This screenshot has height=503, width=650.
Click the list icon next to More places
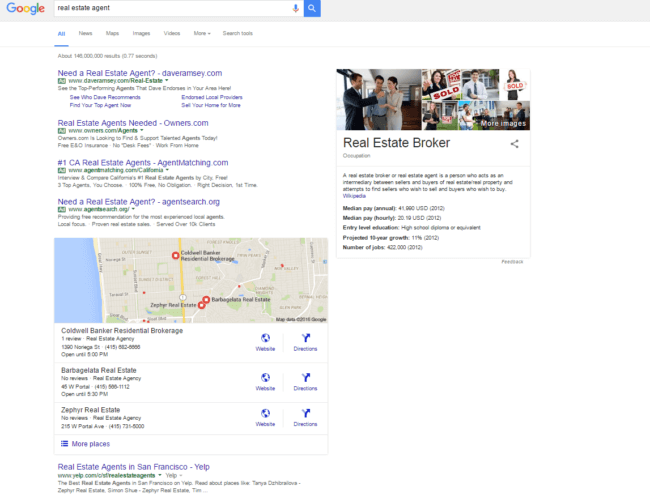pyautogui.click(x=65, y=444)
